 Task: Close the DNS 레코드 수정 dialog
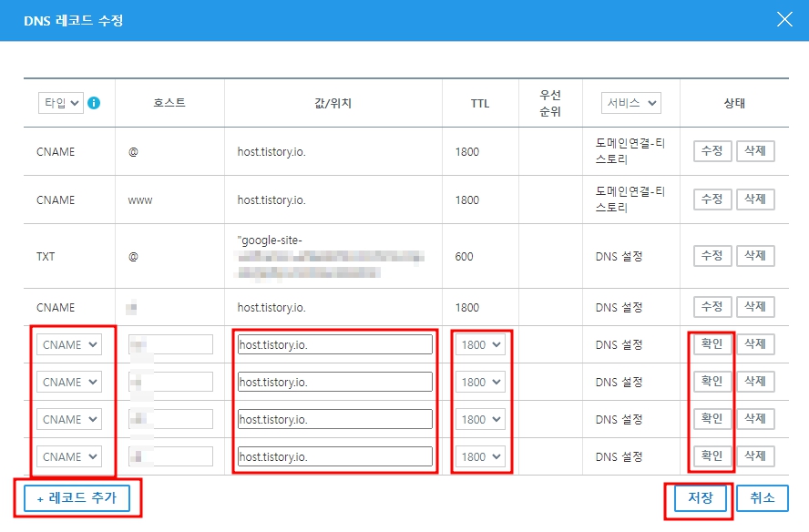click(x=784, y=20)
